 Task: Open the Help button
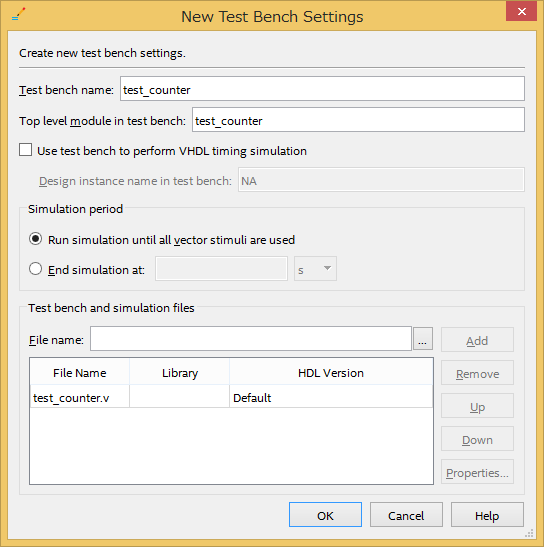point(487,515)
